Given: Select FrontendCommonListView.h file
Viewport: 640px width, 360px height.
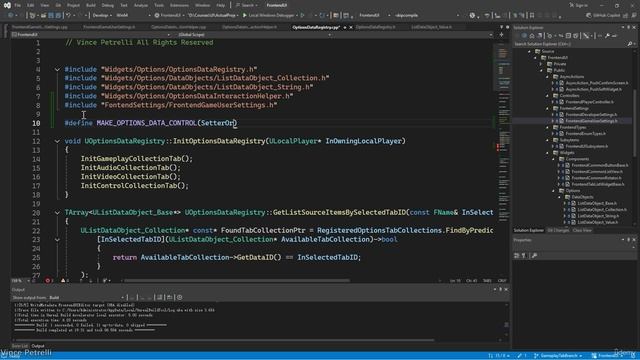Looking at the screenshot, I should [597, 171].
